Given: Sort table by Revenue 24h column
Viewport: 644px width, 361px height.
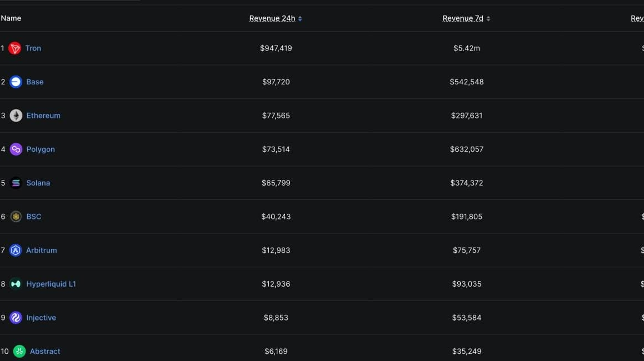Looking at the screenshot, I should point(272,18).
